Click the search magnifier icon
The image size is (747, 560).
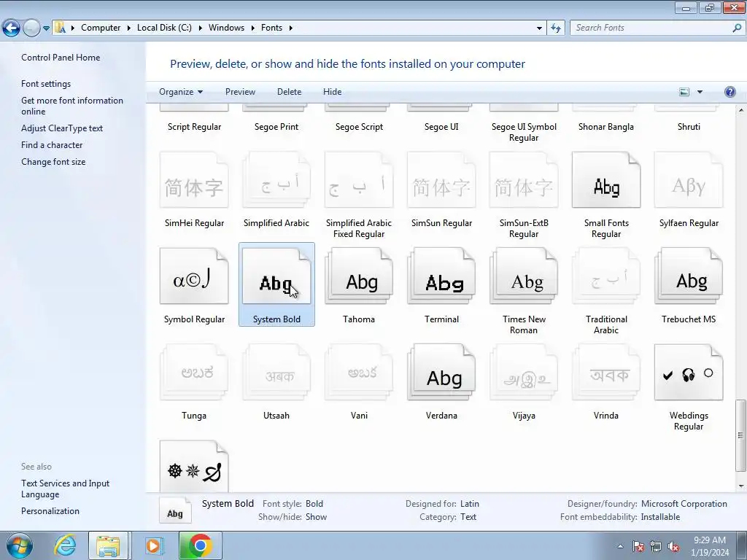point(737,28)
